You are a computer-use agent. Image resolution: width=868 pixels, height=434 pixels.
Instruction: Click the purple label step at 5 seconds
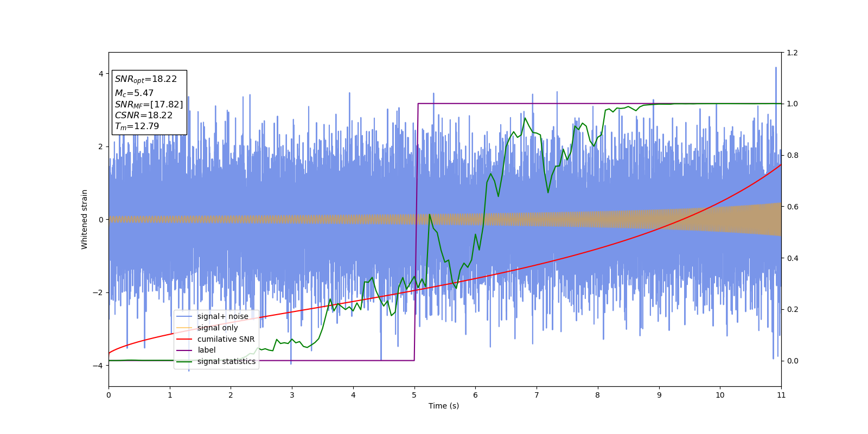416,232
